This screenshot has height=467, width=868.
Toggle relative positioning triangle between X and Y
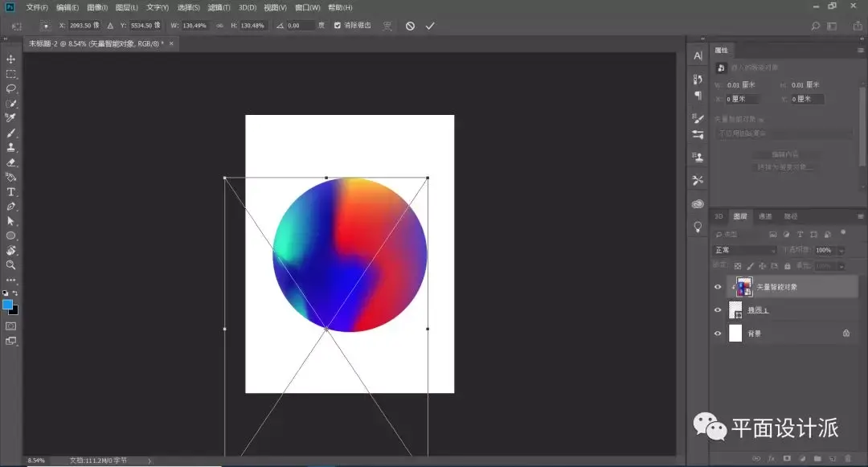(110, 26)
